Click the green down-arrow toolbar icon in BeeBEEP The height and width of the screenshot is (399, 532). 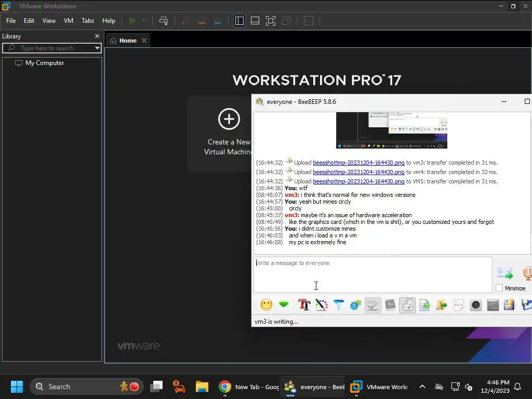284,304
